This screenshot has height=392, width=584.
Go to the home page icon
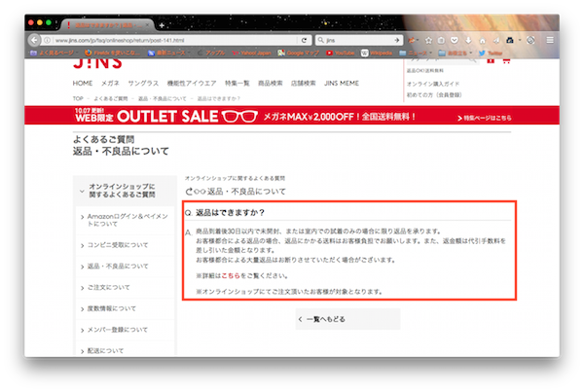483,40
